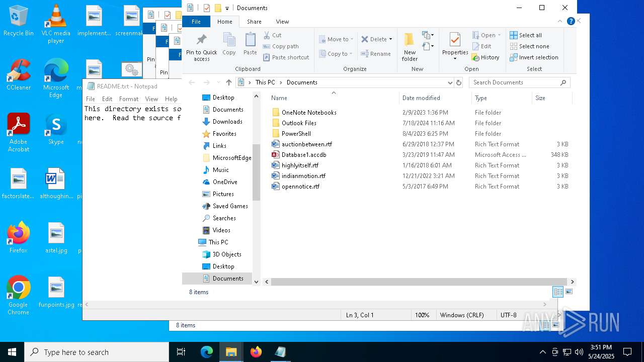
Task: Open the Properties ribbon button
Action: point(455,46)
